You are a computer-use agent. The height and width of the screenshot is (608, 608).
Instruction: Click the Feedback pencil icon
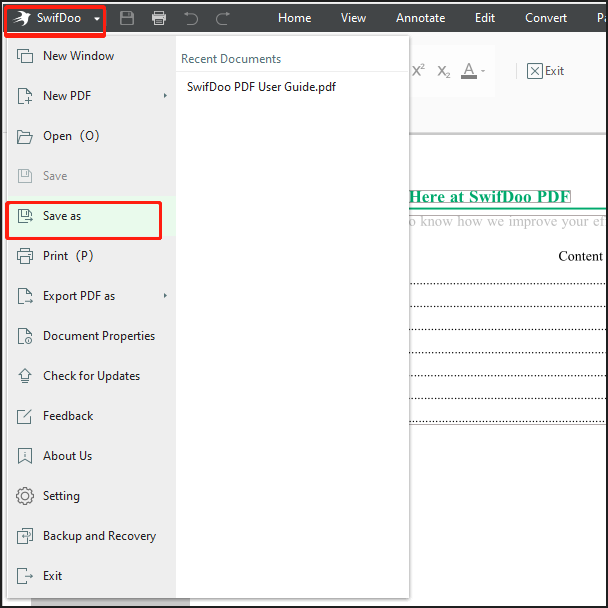point(24,416)
